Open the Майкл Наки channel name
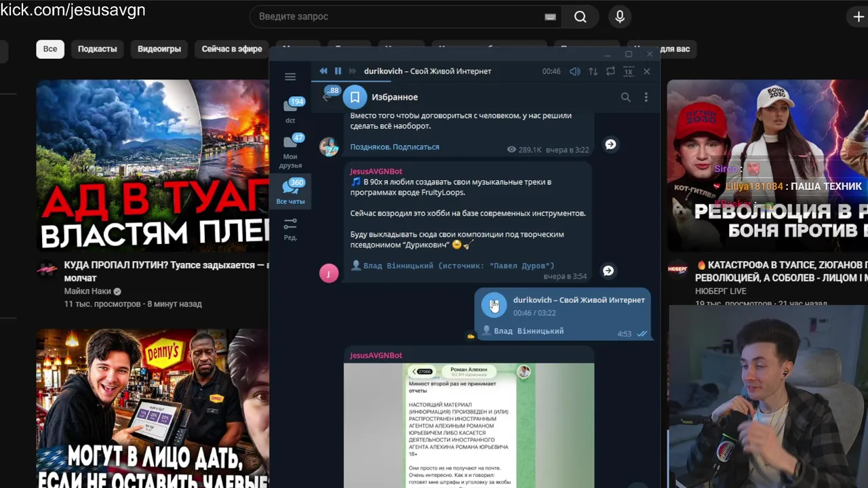The image size is (868, 488). point(87,291)
